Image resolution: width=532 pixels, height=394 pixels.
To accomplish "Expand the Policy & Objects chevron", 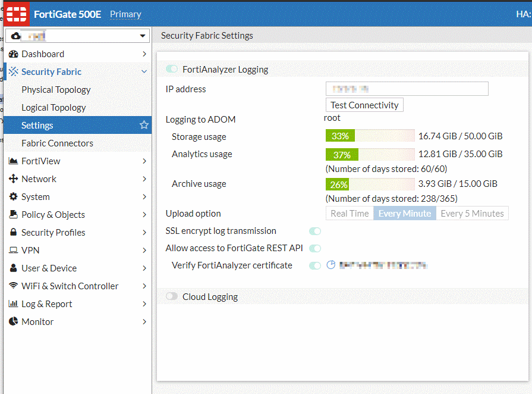I will [144, 214].
